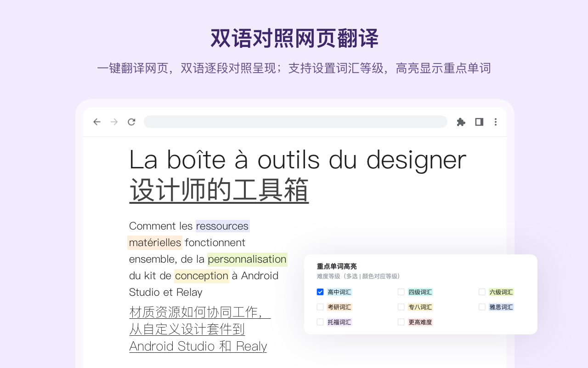Image resolution: width=588 pixels, height=368 pixels.
Task: Click the page reload icon
Action: click(x=131, y=121)
